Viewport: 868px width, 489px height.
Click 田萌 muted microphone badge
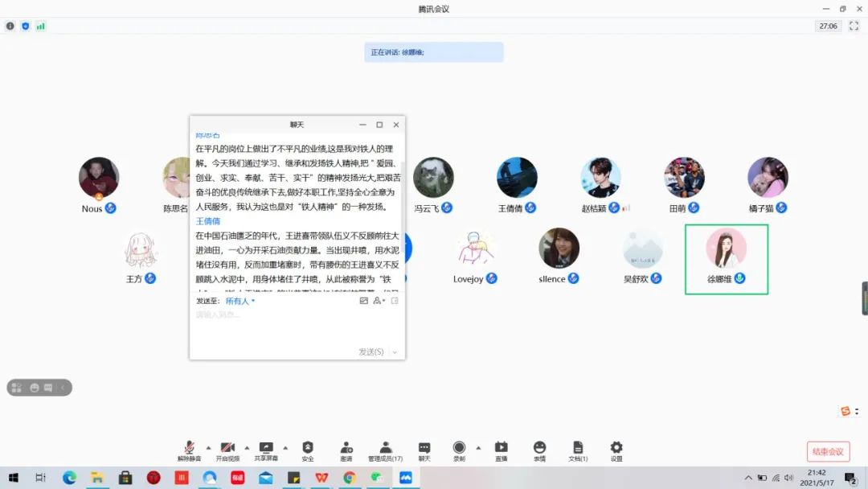694,208
